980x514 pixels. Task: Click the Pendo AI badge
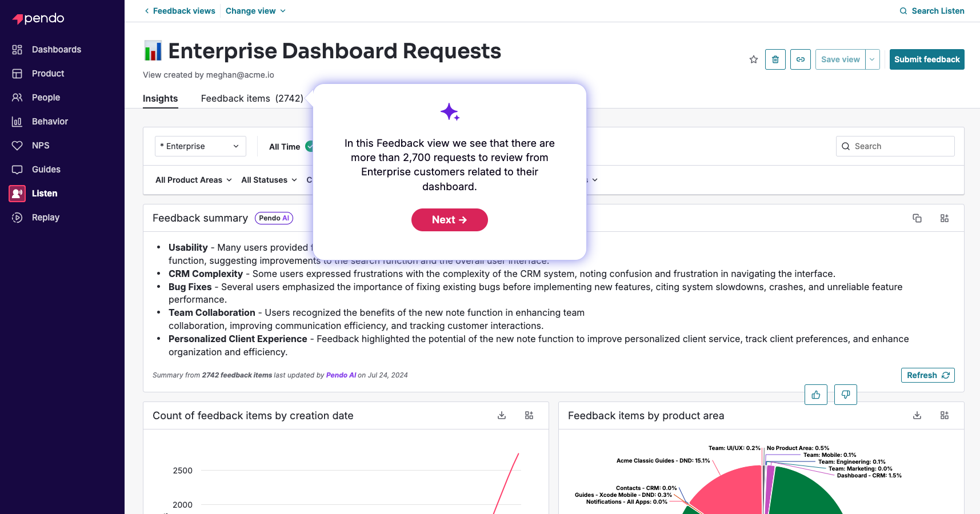(274, 218)
